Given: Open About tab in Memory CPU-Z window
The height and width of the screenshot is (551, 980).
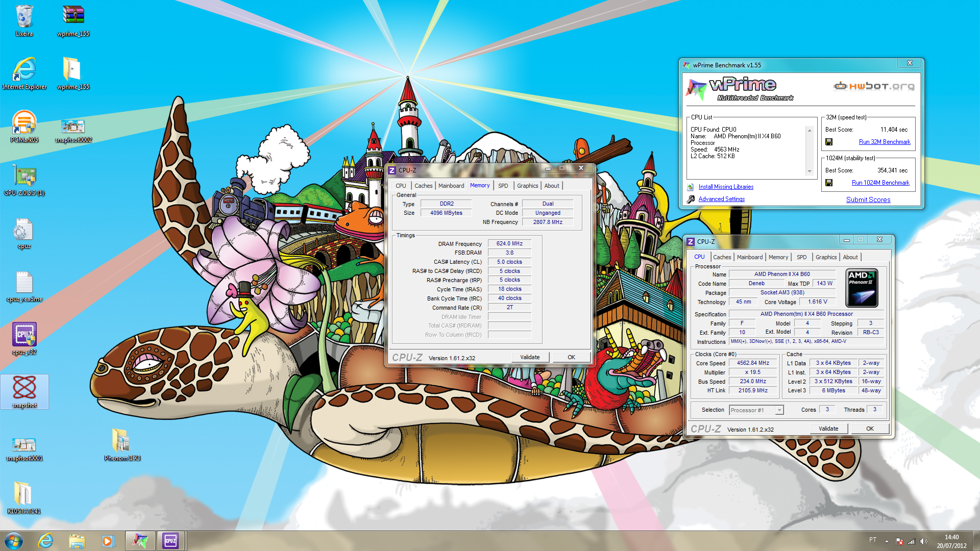Looking at the screenshot, I should pyautogui.click(x=551, y=186).
